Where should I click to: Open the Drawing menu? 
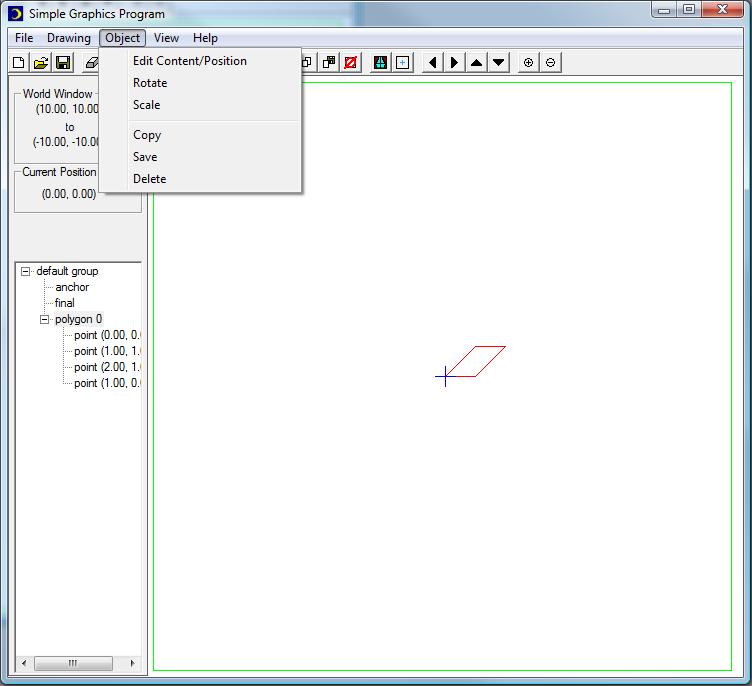pos(69,38)
